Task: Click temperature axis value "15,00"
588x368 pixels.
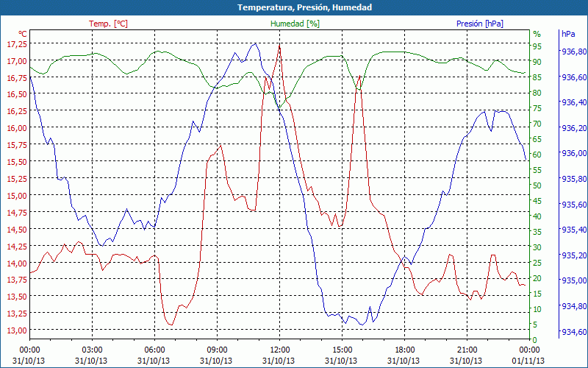Action: coord(17,196)
